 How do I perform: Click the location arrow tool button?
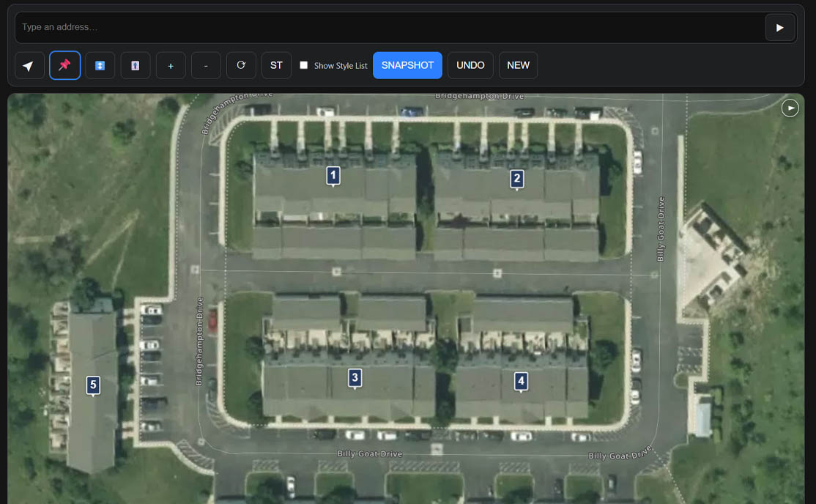29,66
